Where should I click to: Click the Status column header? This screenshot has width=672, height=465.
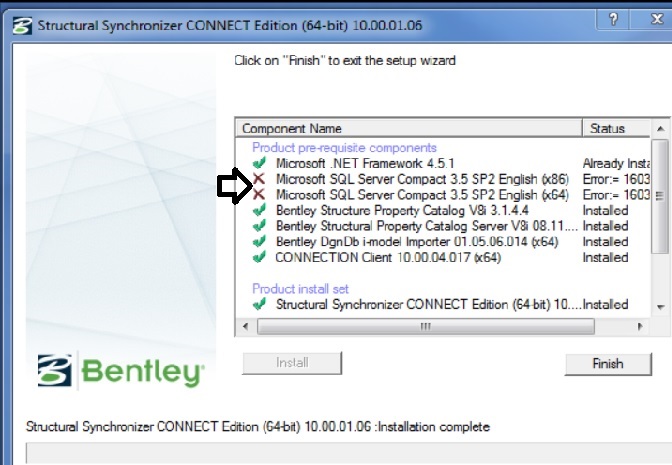click(616, 128)
